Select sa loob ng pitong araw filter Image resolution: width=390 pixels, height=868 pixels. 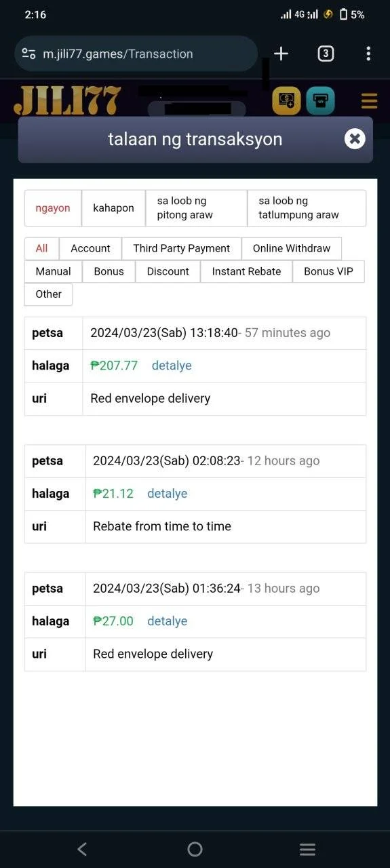pyautogui.click(x=197, y=208)
